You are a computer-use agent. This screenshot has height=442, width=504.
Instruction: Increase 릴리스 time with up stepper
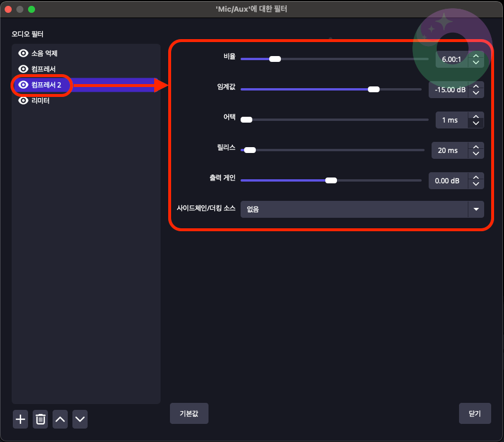tap(476, 147)
